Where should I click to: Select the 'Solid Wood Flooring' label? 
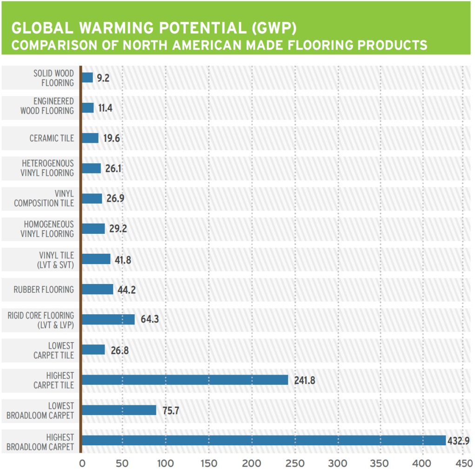click(x=54, y=78)
